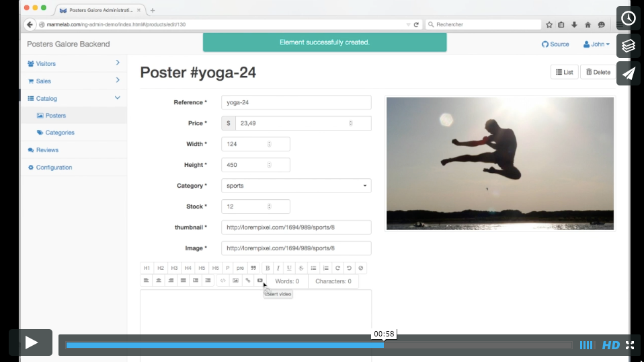
Task: Indent the text
Action: [x=196, y=281]
